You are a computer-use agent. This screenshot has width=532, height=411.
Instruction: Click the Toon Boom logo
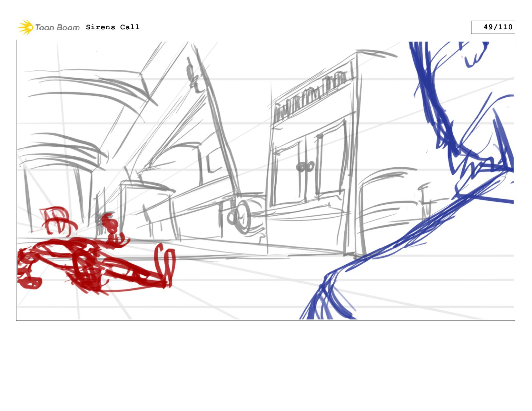tap(48, 27)
